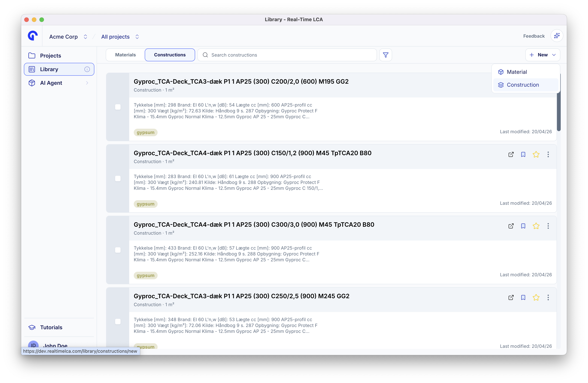The width and height of the screenshot is (588, 383).
Task: Choose Material from the New menu
Action: [x=526, y=72]
